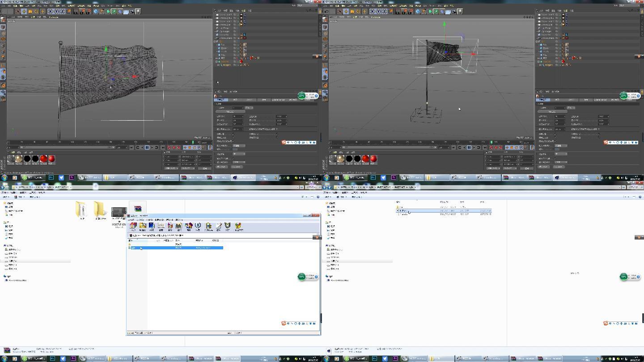
Task: Click Make Editable icon in left Cinema 4D side palette
Action: (3, 20)
